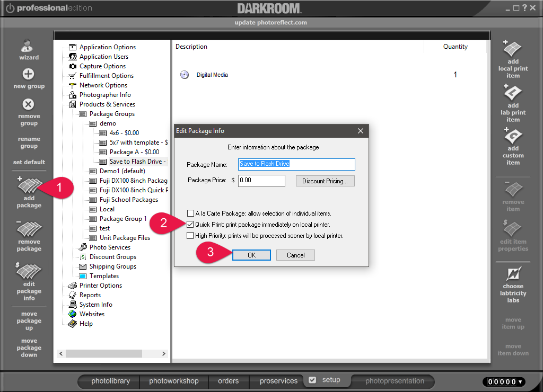
Task: Click the power icon beside professional edition
Action: (x=10, y=8)
